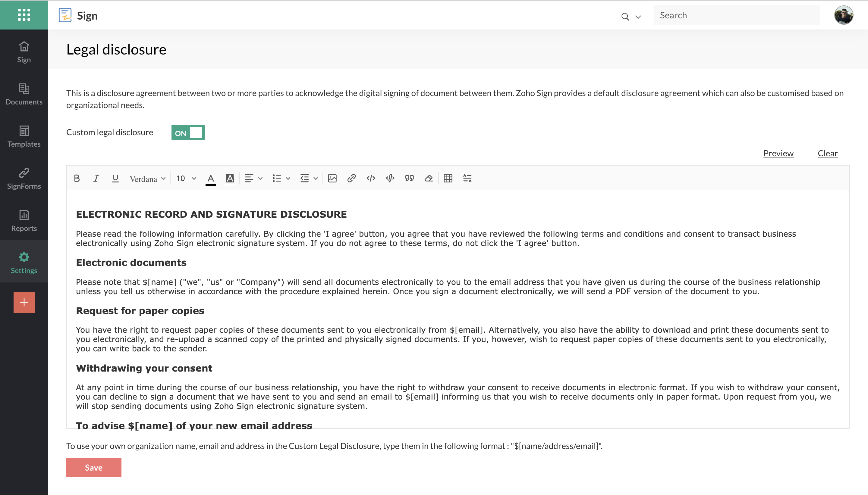Click the insert link icon

[x=351, y=178]
